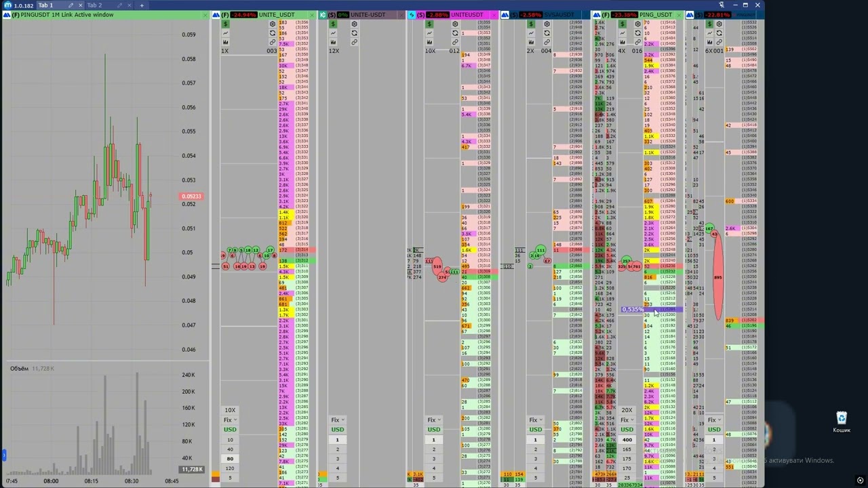The width and height of the screenshot is (868, 488).
Task: Open Fix dropdown in PING_USDT panel
Action: click(627, 420)
